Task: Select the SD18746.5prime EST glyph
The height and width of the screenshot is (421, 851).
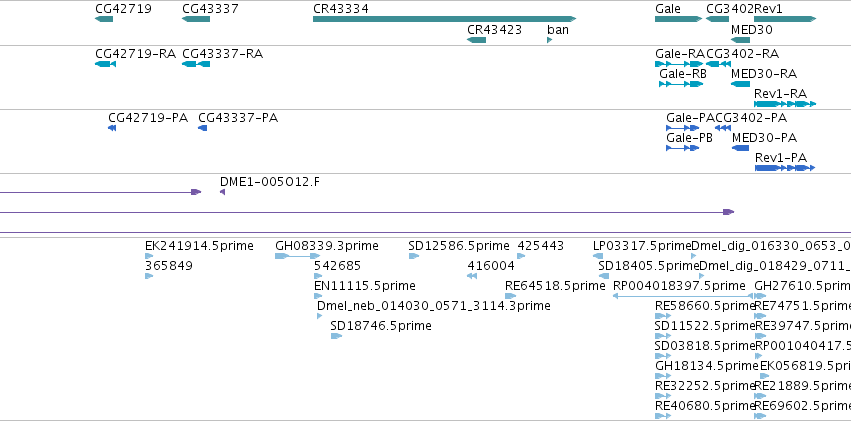Action: click(x=336, y=336)
